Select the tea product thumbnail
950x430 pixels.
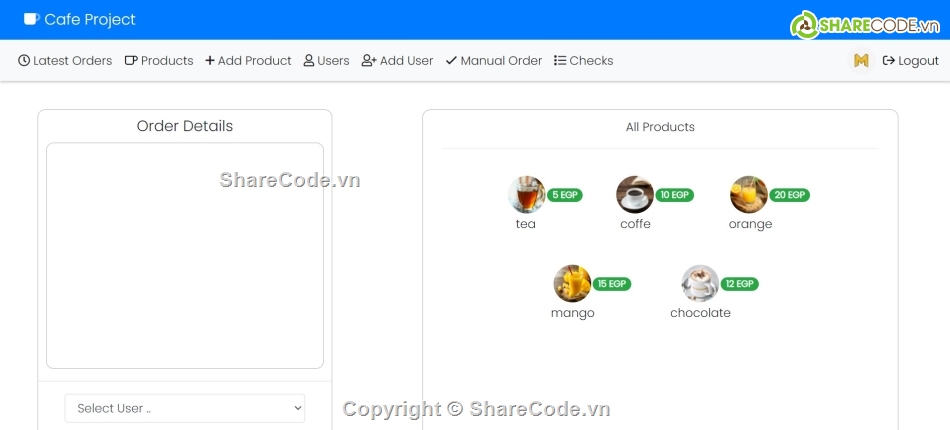(526, 194)
